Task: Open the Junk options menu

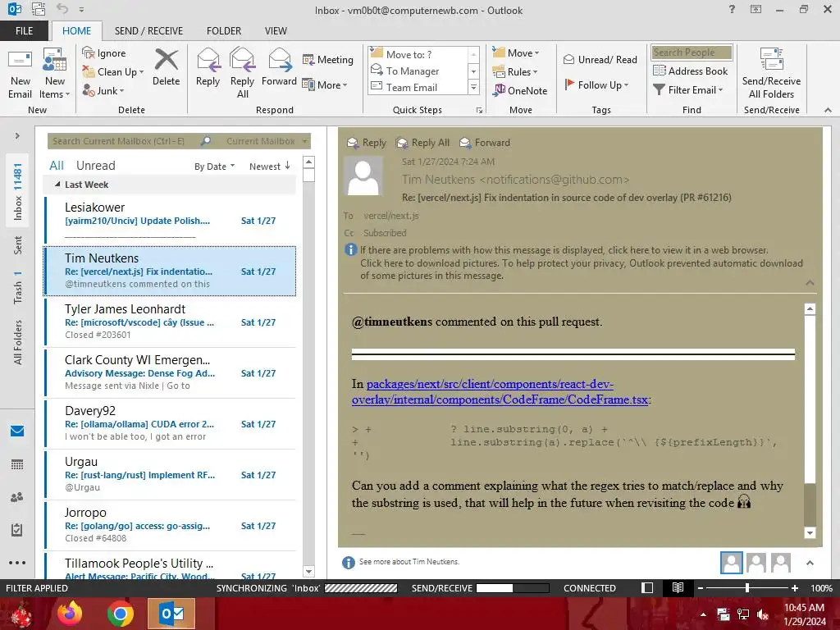Action: [103, 90]
